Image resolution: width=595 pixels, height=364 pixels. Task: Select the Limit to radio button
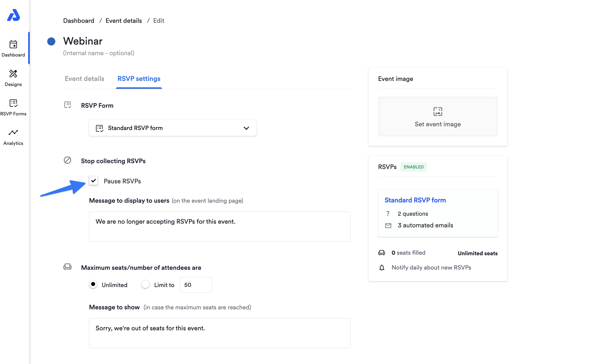pos(145,284)
